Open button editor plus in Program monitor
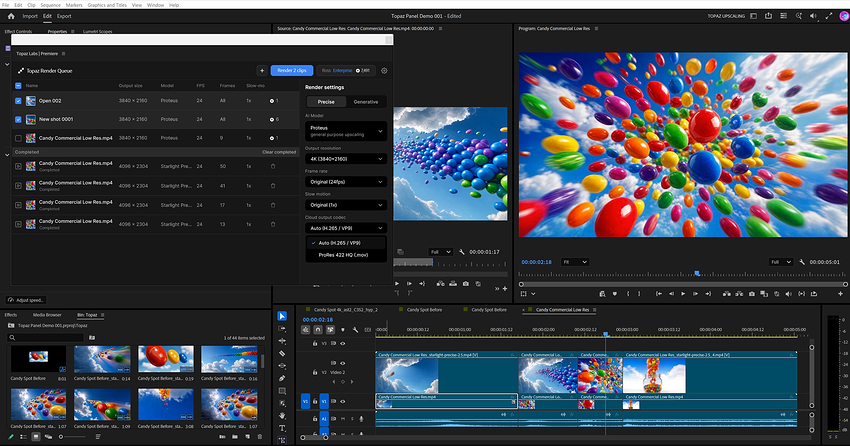 840,294
